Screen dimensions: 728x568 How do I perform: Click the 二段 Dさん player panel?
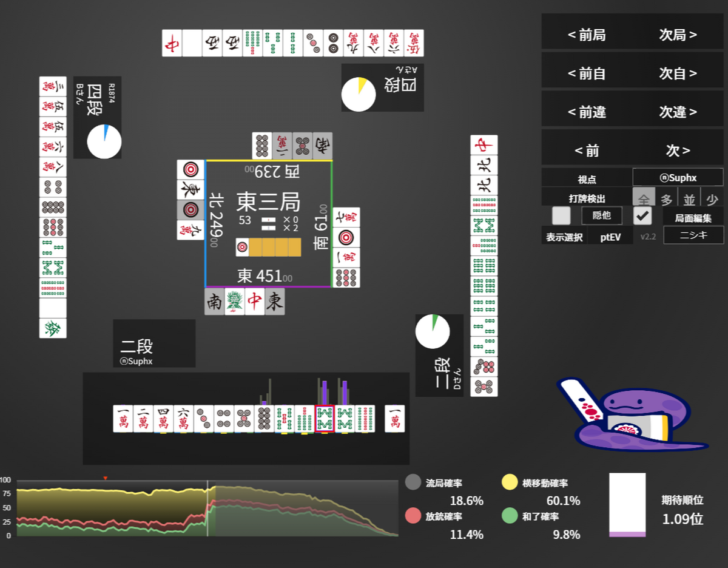coord(439,355)
